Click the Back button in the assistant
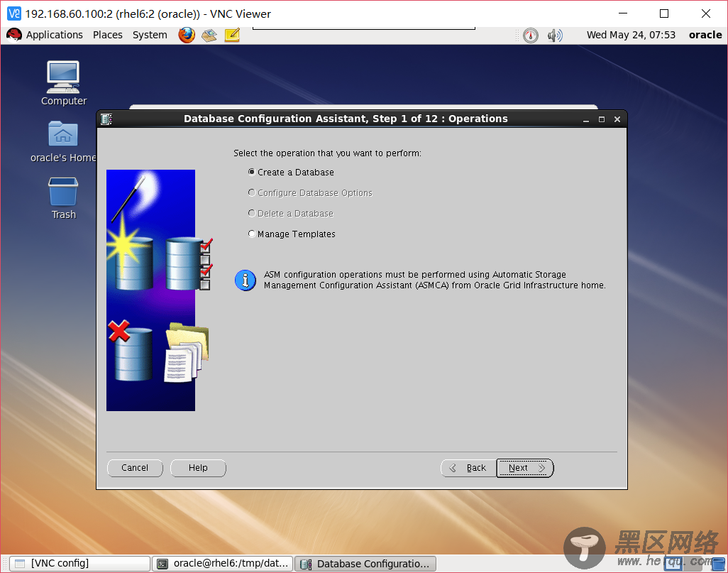 click(468, 468)
